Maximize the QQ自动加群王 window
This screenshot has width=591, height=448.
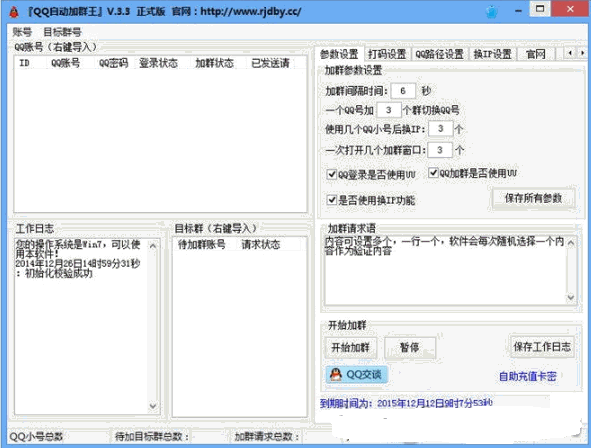pos(540,9)
